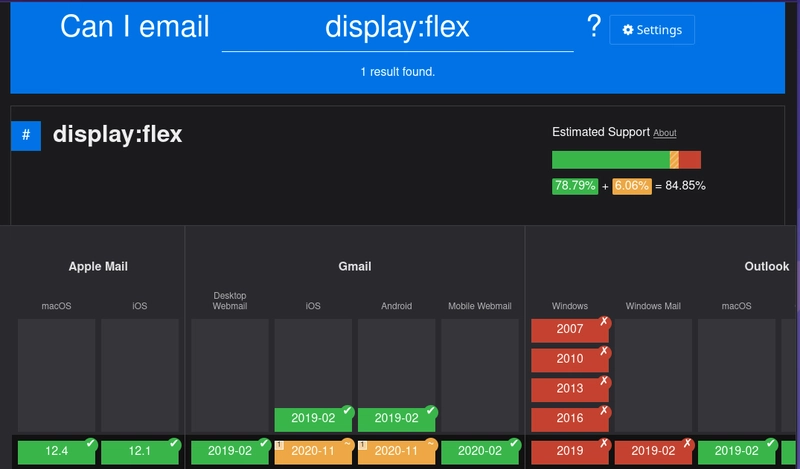Viewport: 800px width, 469px height.
Task: Click the striped orange partial support segment
Action: (x=674, y=160)
